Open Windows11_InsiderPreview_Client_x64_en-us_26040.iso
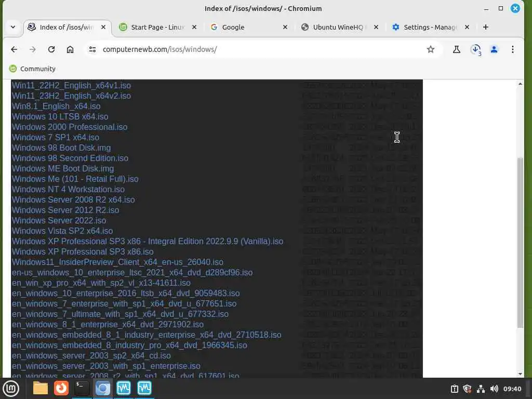This screenshot has width=532, height=399. coord(118,262)
